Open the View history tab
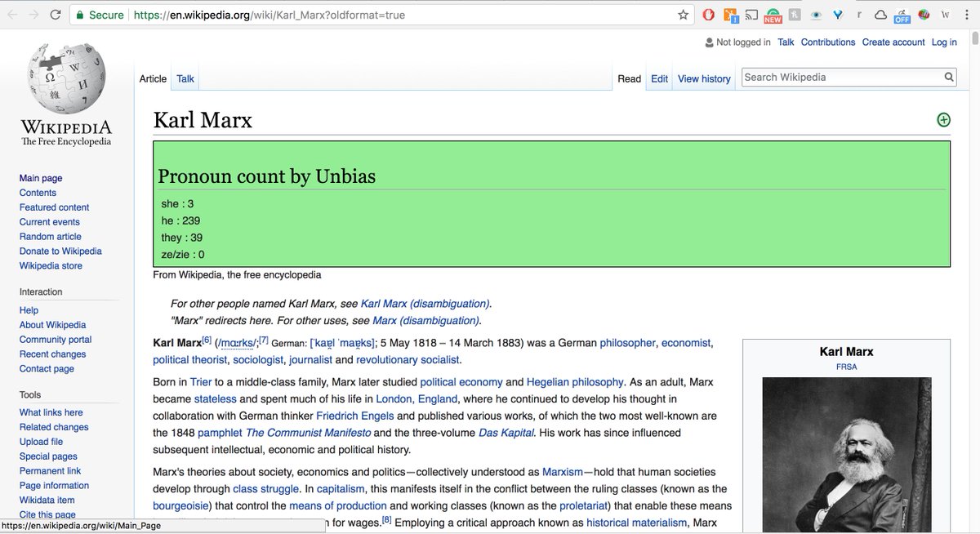This screenshot has width=980, height=534. [704, 79]
